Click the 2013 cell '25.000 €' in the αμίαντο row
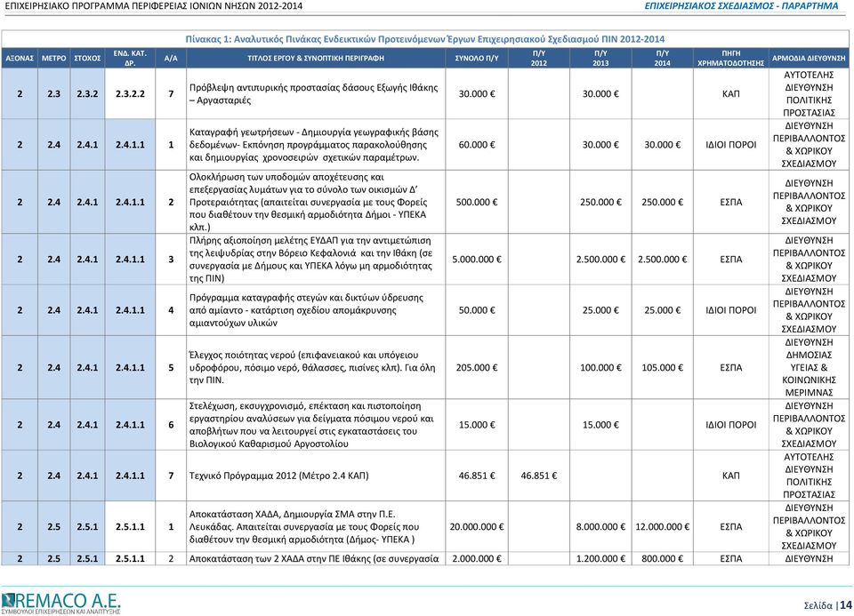Viewport: 854px width, 616px height. 600,310
